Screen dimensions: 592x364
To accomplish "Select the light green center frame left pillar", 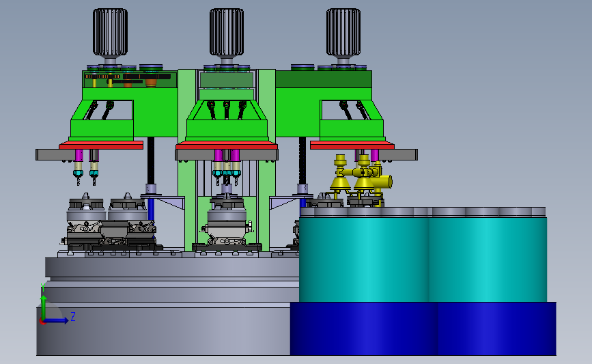I will pyautogui.click(x=187, y=159).
